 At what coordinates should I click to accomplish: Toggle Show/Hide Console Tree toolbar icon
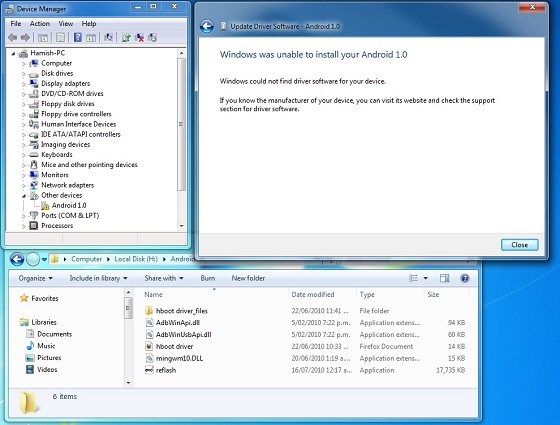coord(43,38)
